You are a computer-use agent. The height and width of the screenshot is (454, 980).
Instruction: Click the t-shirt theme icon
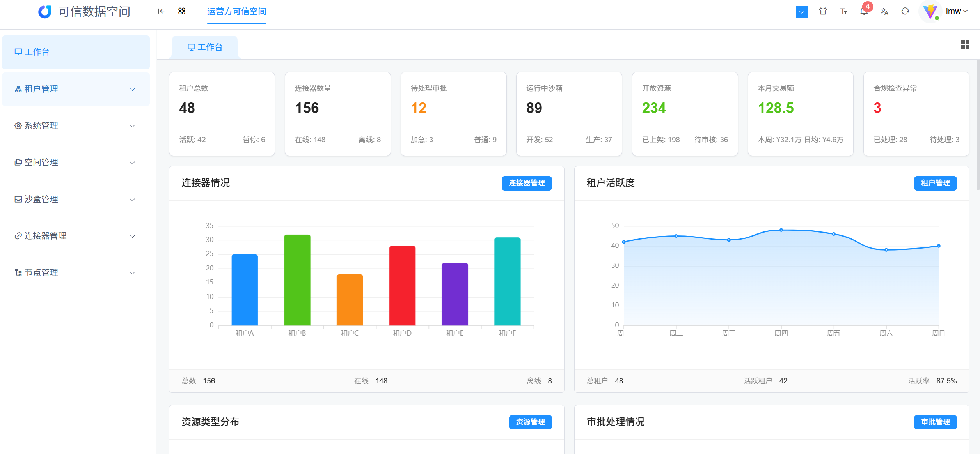[823, 11]
